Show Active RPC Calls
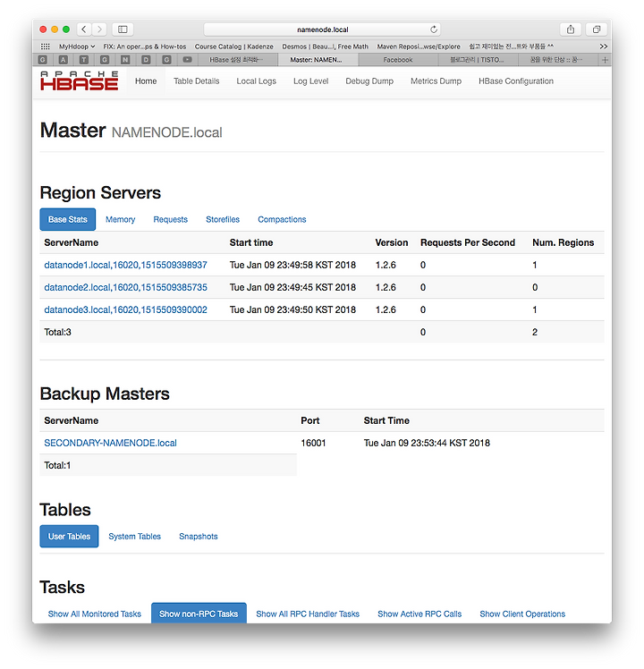 (419, 614)
